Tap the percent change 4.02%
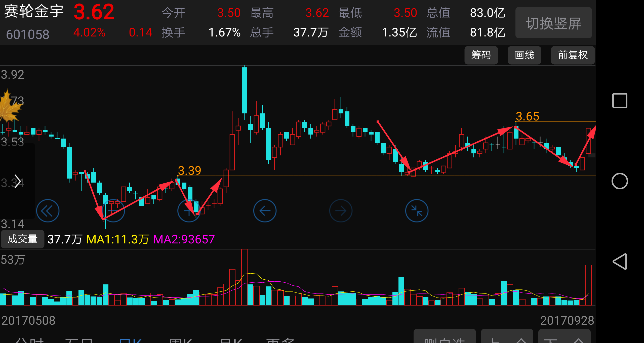The height and width of the screenshot is (343, 644). tap(90, 32)
